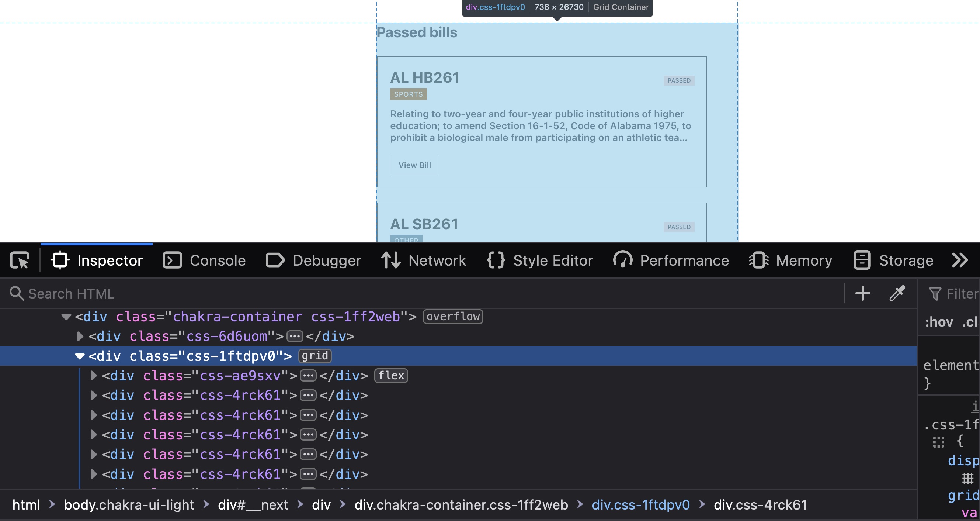
Task: Click PASSED badge on AL SB261
Action: pos(679,227)
